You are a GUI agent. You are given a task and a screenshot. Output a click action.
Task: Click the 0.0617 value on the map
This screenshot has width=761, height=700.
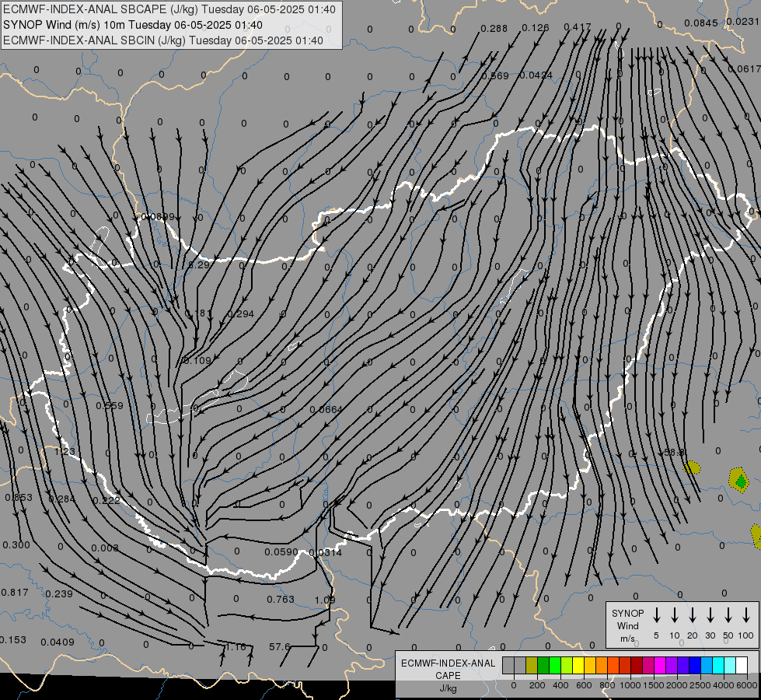click(744, 69)
